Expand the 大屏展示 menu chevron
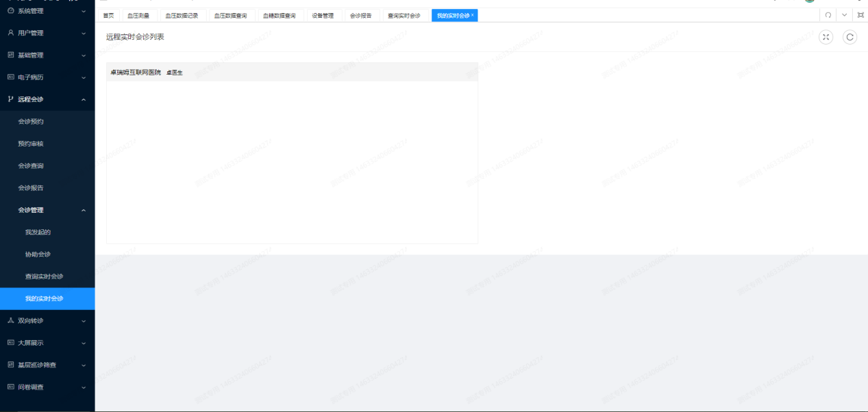Screen dimensions: 868x412 (x=84, y=343)
